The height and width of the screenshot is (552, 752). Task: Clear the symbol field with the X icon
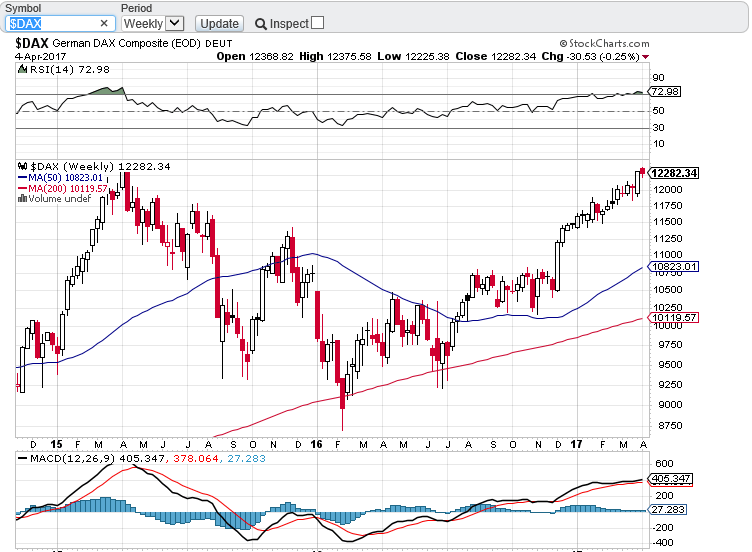click(104, 23)
